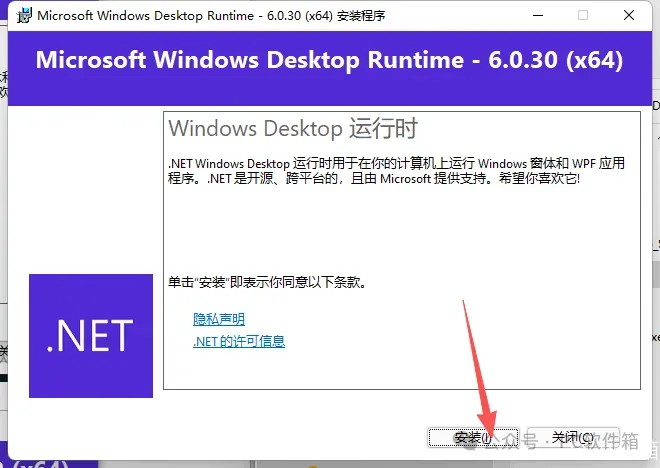Click the .NET Windows Desktop description paragraph
Image resolution: width=660 pixels, height=468 pixels.
(x=396, y=170)
